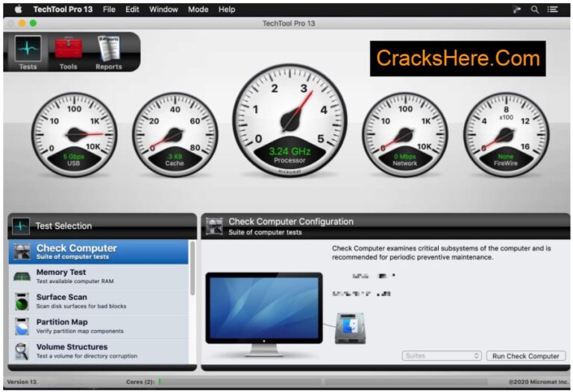Click the Processor GHz gauge
Image resolution: width=573 pixels, height=392 pixels.
289,121
